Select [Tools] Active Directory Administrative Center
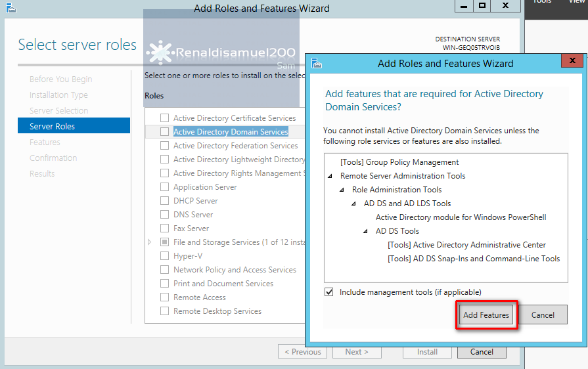Viewport: 588px width, 369px height. [466, 245]
